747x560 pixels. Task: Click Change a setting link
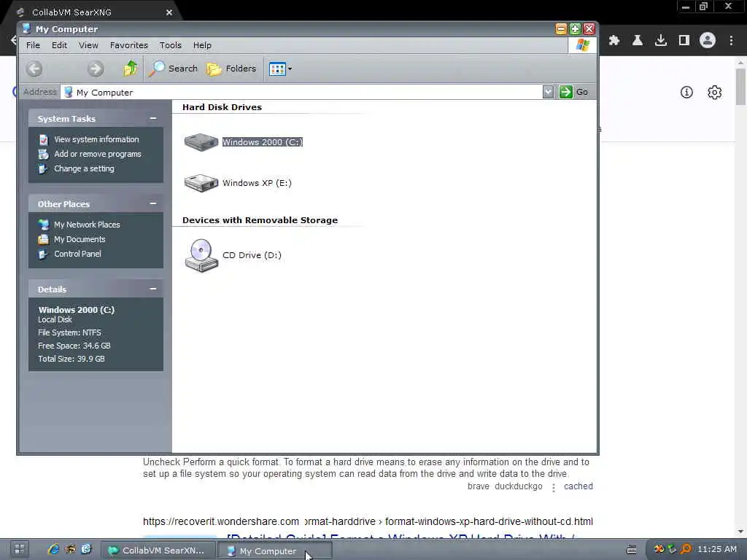pos(84,168)
